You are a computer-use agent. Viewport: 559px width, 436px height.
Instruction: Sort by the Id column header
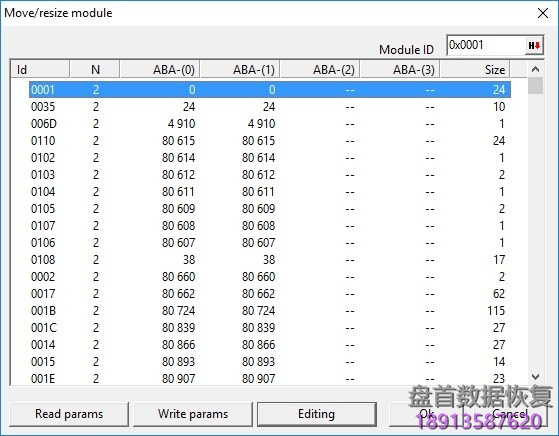(40, 70)
